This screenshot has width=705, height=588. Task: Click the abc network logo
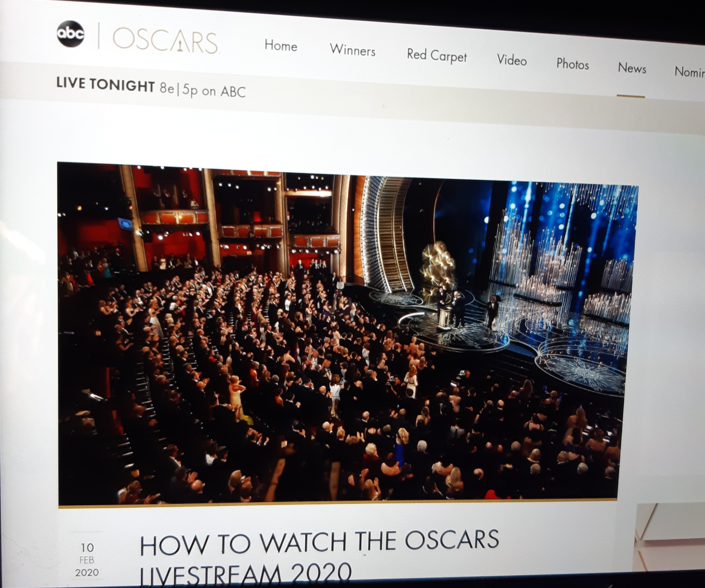70,34
